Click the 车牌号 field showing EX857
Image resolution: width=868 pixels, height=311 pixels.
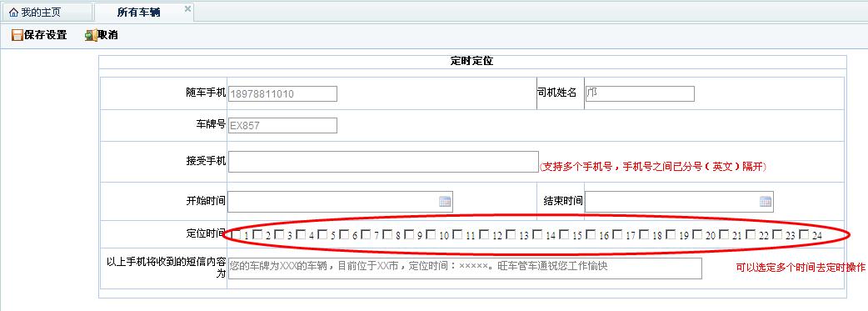[282, 125]
